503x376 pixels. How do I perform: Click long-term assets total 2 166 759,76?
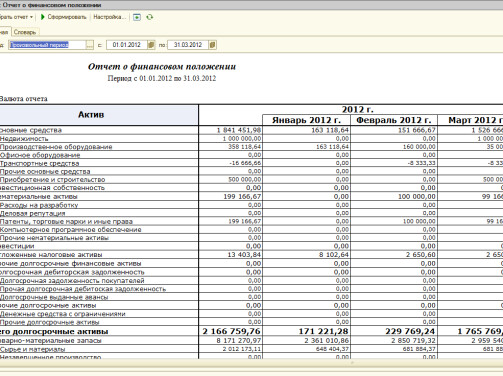232,331
